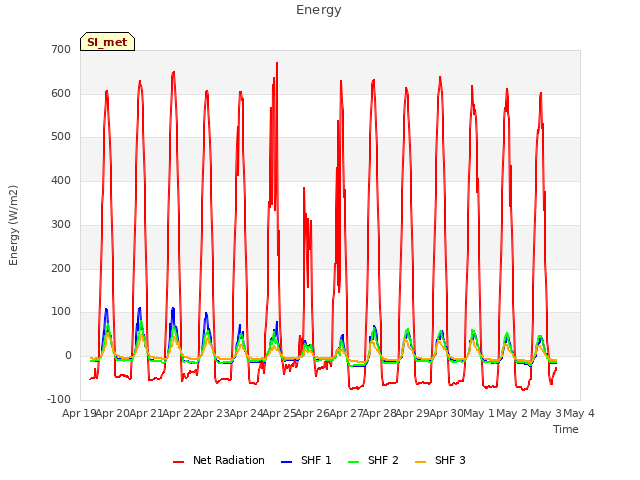Click the 200 y-axis tick label
The height and width of the screenshot is (480, 640).
click(x=61, y=269)
